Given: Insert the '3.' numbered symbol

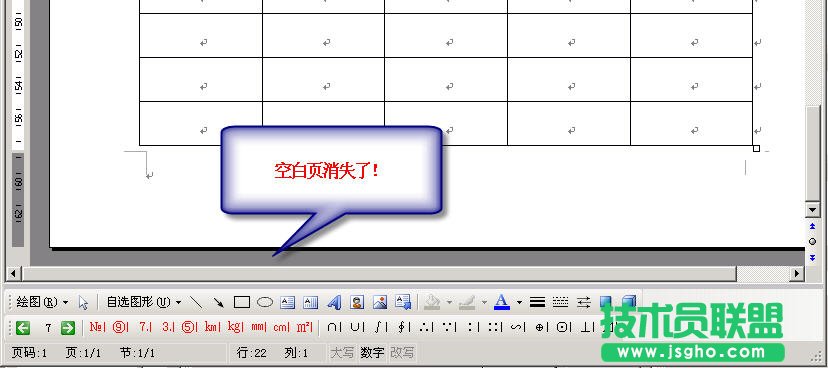Looking at the screenshot, I should coord(167,327).
